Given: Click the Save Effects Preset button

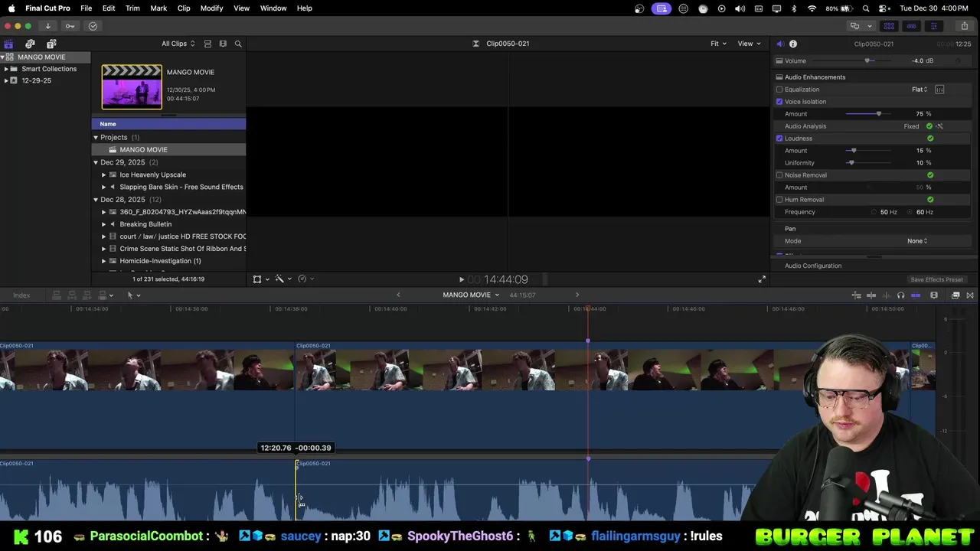Looking at the screenshot, I should [936, 280].
